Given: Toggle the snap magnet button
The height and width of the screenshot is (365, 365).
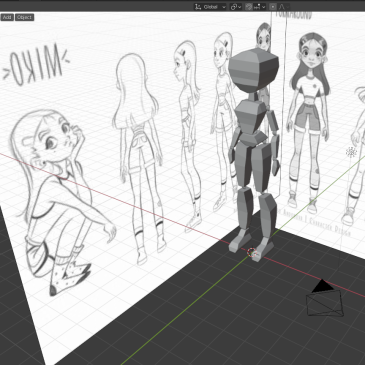Looking at the screenshot, I should coord(249,7).
